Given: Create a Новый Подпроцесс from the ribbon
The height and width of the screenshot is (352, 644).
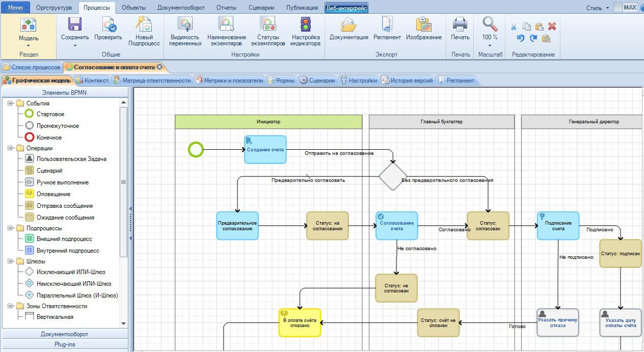Looking at the screenshot, I should pos(143,25).
